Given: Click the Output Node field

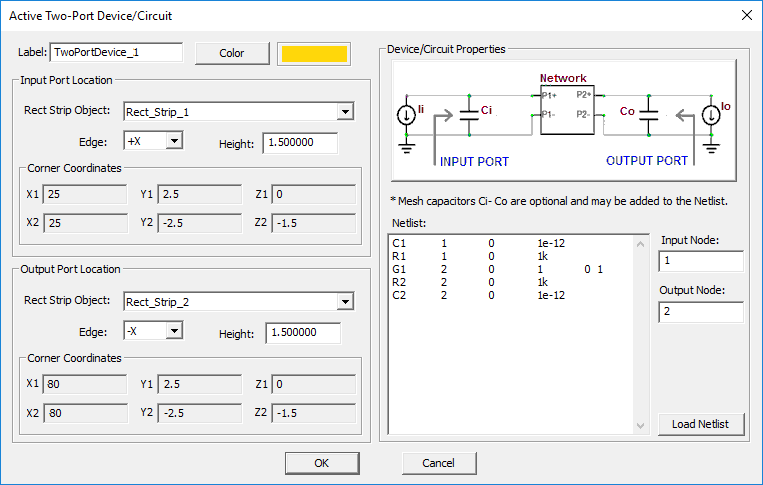Looking at the screenshot, I should 700,313.
